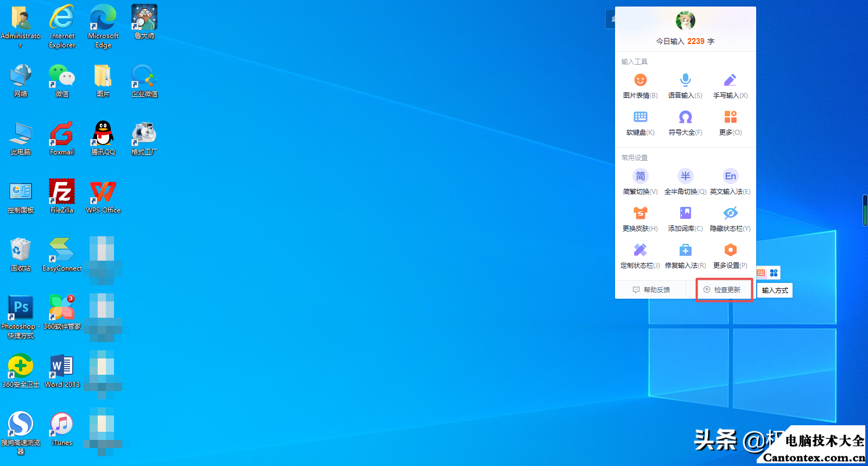Click the soft keyboard icon on the status bar
868x466 pixels.
pyautogui.click(x=761, y=273)
